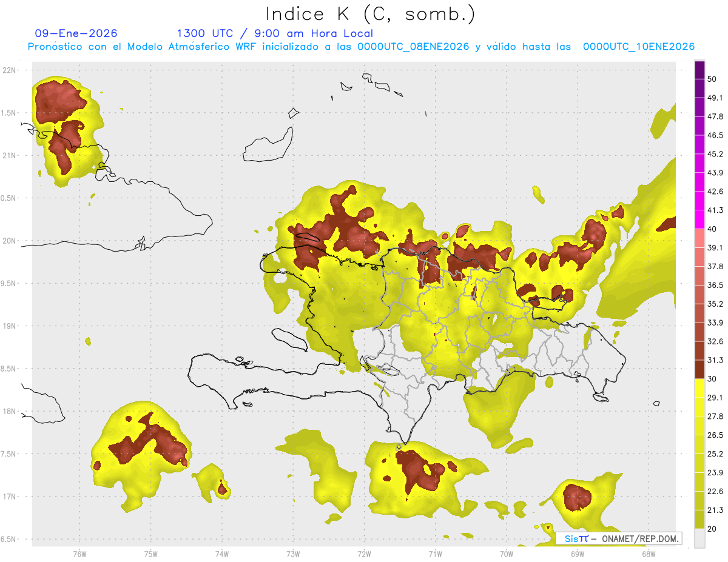Click the longitude label "73W"
The height and width of the screenshot is (562, 728).
point(293,554)
